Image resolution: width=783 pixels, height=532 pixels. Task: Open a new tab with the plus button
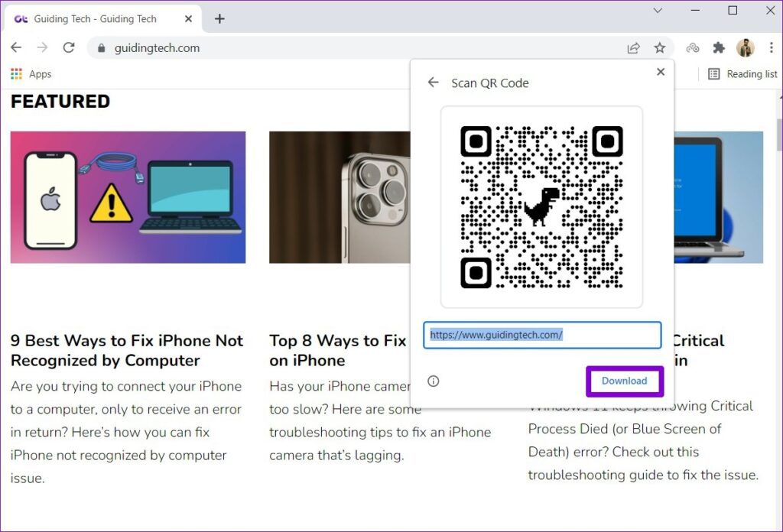(219, 19)
